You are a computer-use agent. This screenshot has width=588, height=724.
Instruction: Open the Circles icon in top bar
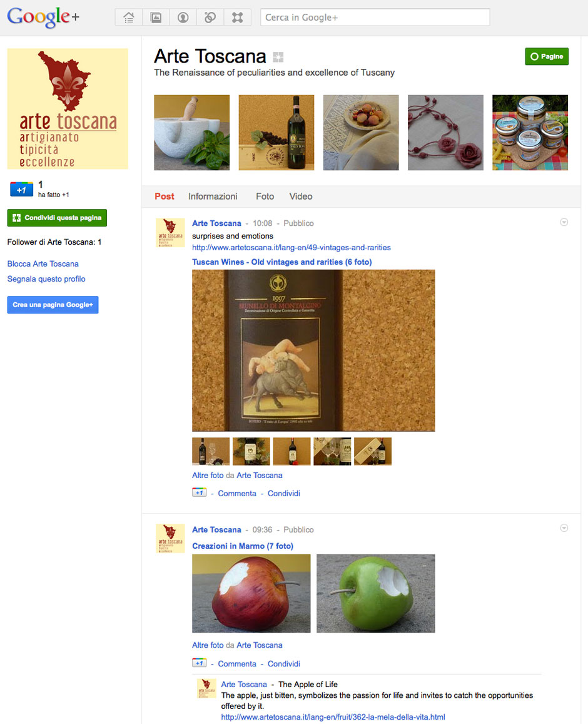210,18
